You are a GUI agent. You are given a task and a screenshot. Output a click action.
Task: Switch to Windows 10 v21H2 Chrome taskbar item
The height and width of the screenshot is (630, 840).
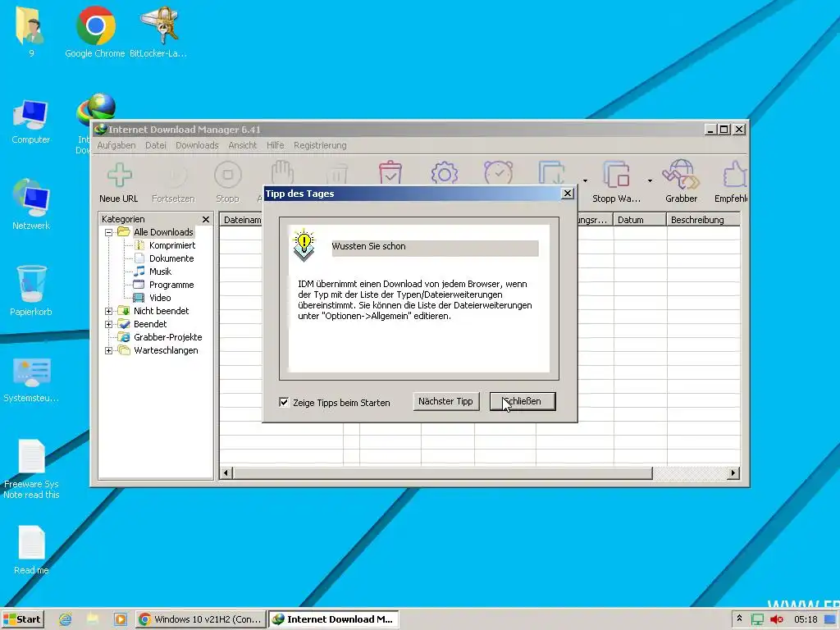coord(200,619)
